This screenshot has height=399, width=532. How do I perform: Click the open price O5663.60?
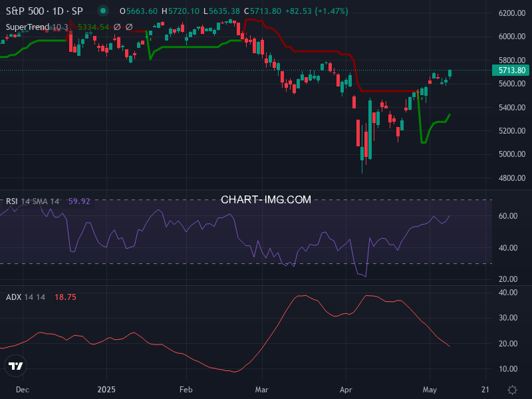138,11
